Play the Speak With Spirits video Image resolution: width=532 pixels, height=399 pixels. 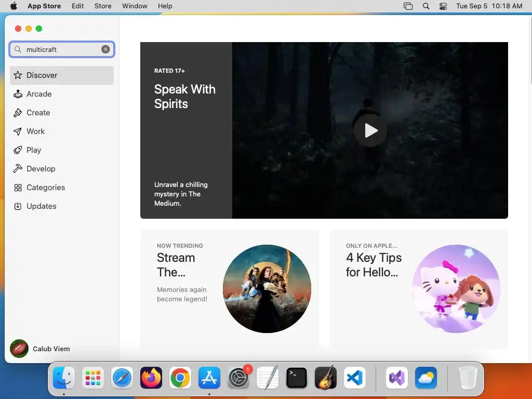click(x=370, y=130)
